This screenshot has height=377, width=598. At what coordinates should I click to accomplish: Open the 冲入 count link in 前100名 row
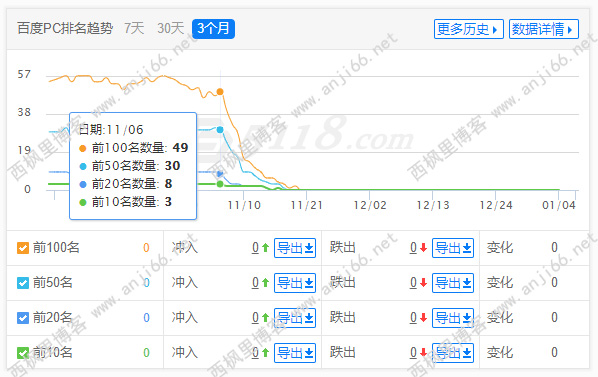click(256, 248)
